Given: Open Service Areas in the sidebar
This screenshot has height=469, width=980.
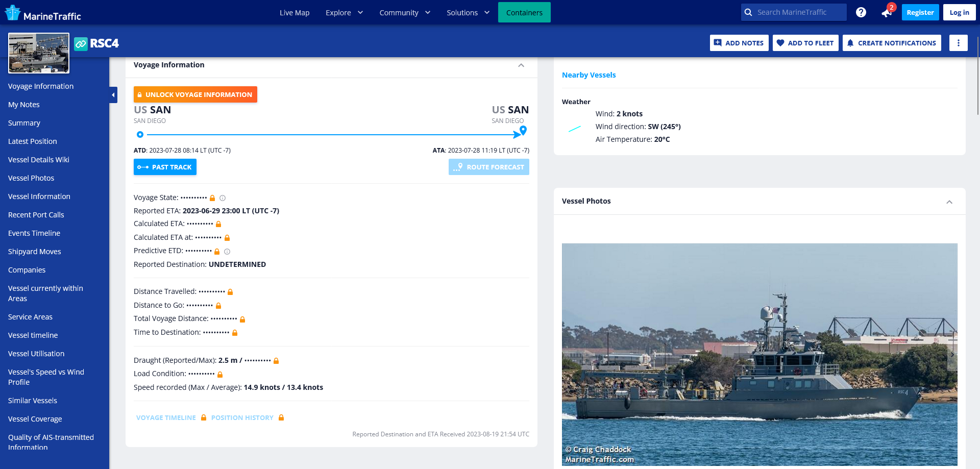Looking at the screenshot, I should click(31, 317).
